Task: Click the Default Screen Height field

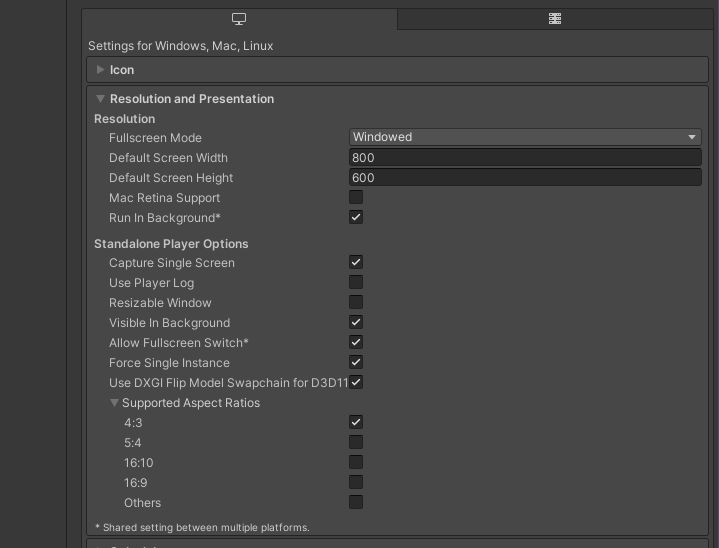Action: (525, 177)
